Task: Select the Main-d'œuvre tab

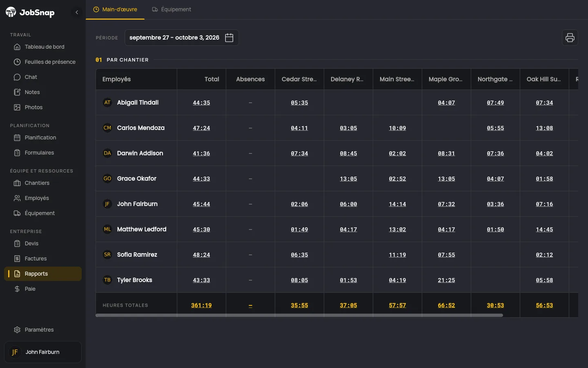Action: coord(115,9)
